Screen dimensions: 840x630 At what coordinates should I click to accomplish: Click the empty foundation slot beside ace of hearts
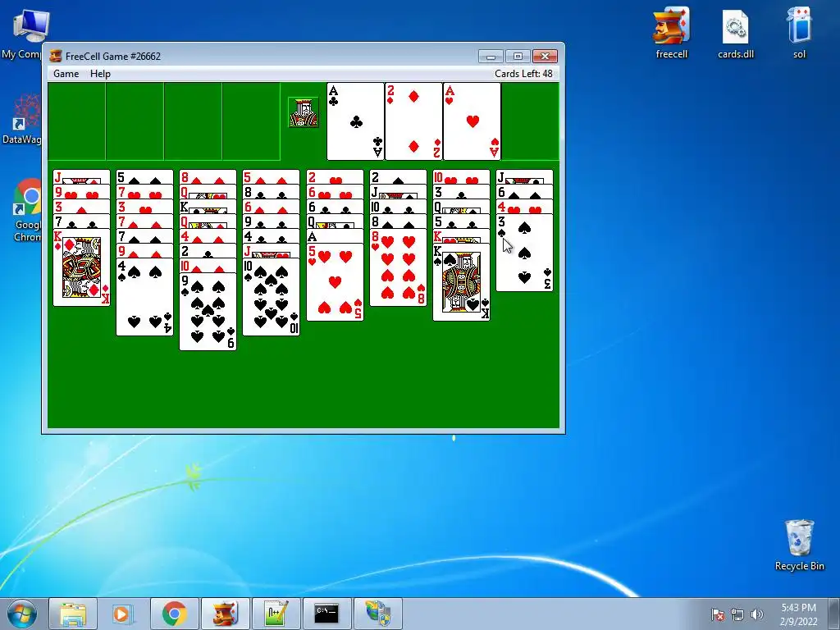pyautogui.click(x=531, y=121)
